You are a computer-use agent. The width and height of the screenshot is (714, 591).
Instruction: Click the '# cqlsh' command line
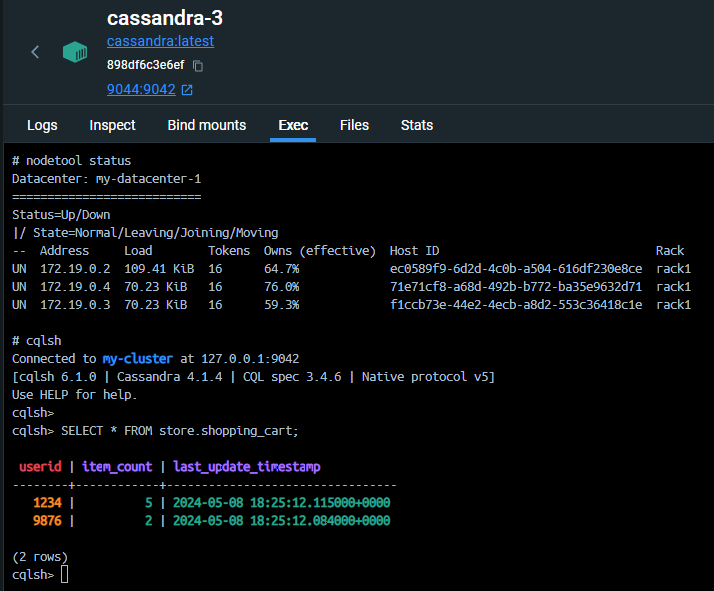point(36,341)
